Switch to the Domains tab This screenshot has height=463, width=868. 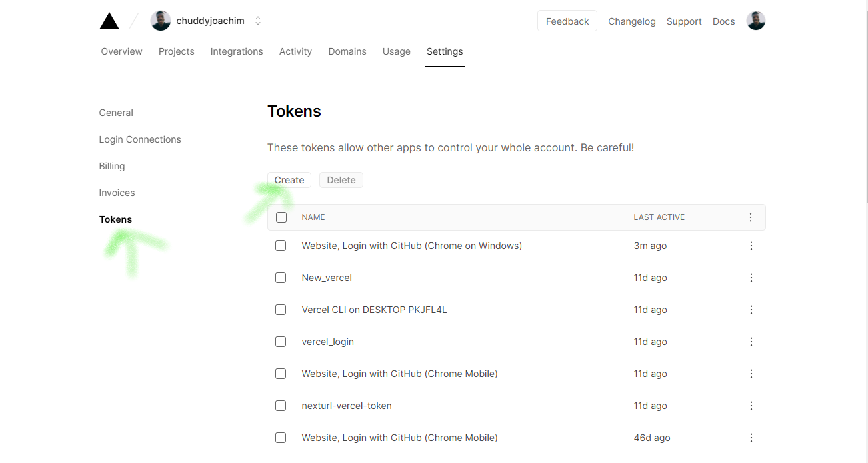[347, 51]
